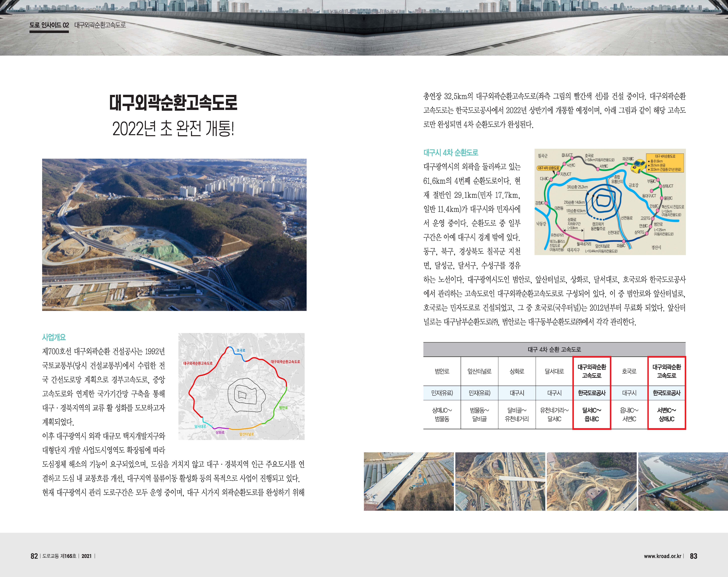
Task: Click the main title 대구외곽순환고속도로
Action: [x=173, y=102]
